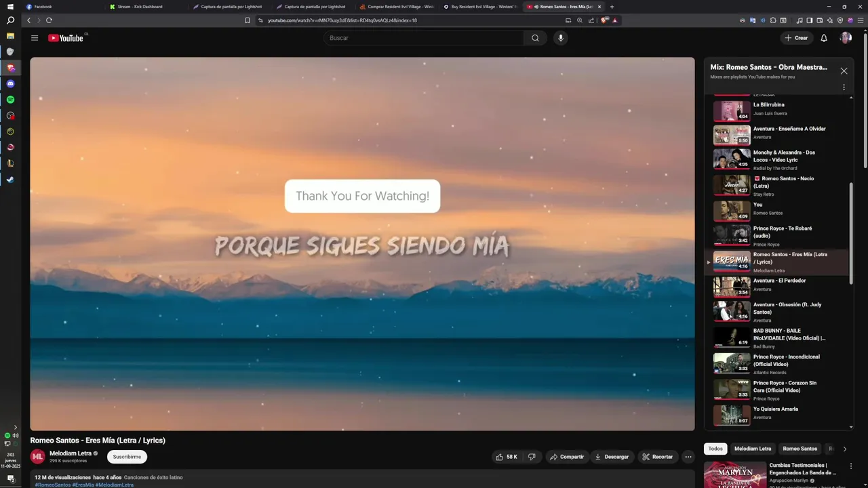Open YouTube notifications bell
The width and height of the screenshot is (868, 488).
pos(824,38)
